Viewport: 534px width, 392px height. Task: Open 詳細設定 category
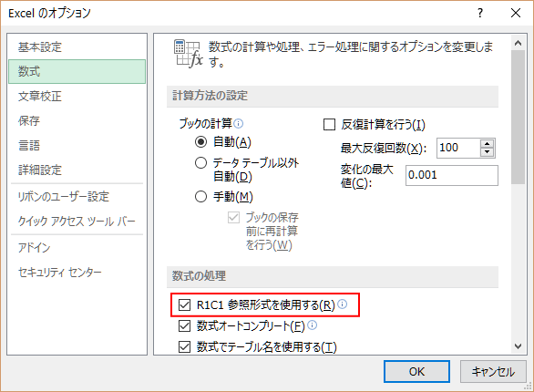tap(77, 170)
